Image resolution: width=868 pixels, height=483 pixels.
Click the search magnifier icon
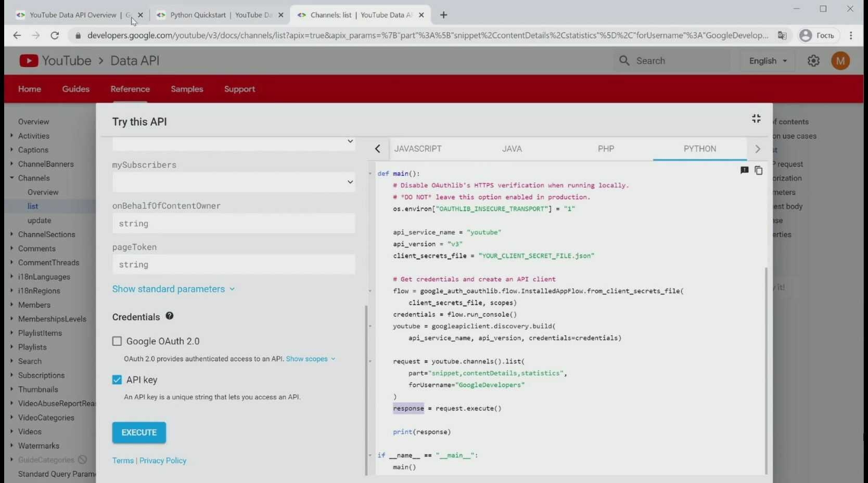click(624, 61)
